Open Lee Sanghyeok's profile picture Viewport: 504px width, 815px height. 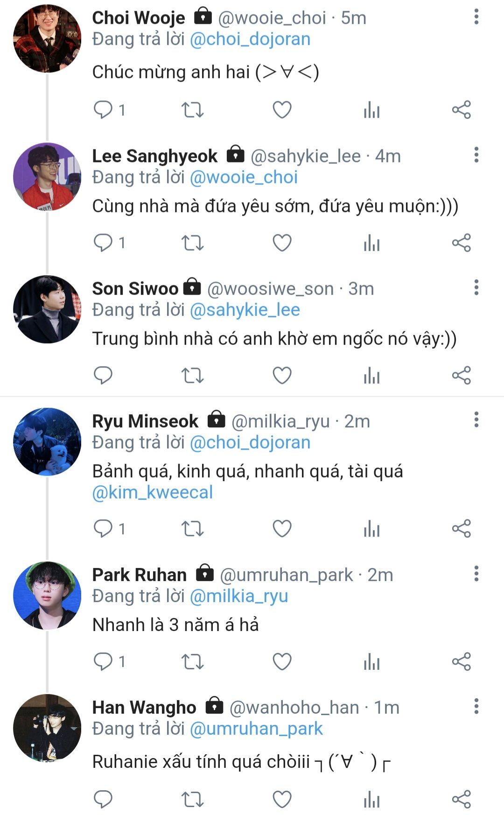(47, 177)
